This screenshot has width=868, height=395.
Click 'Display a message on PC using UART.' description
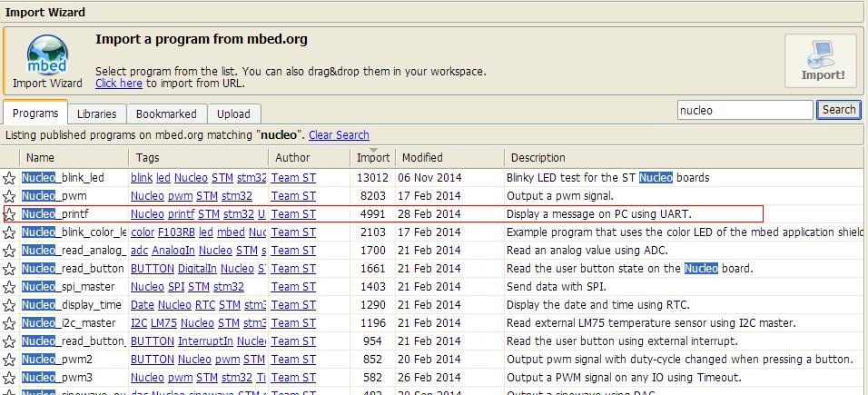point(599,213)
